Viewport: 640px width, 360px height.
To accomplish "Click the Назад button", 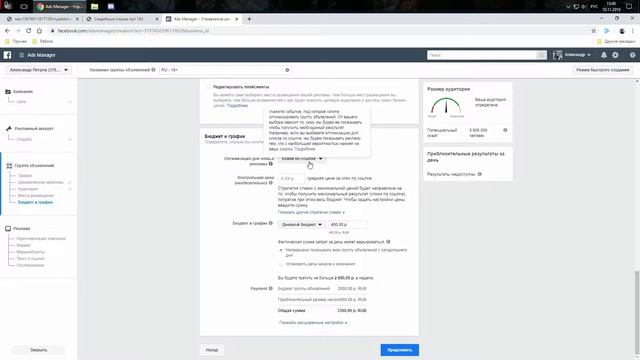I will point(212,350).
